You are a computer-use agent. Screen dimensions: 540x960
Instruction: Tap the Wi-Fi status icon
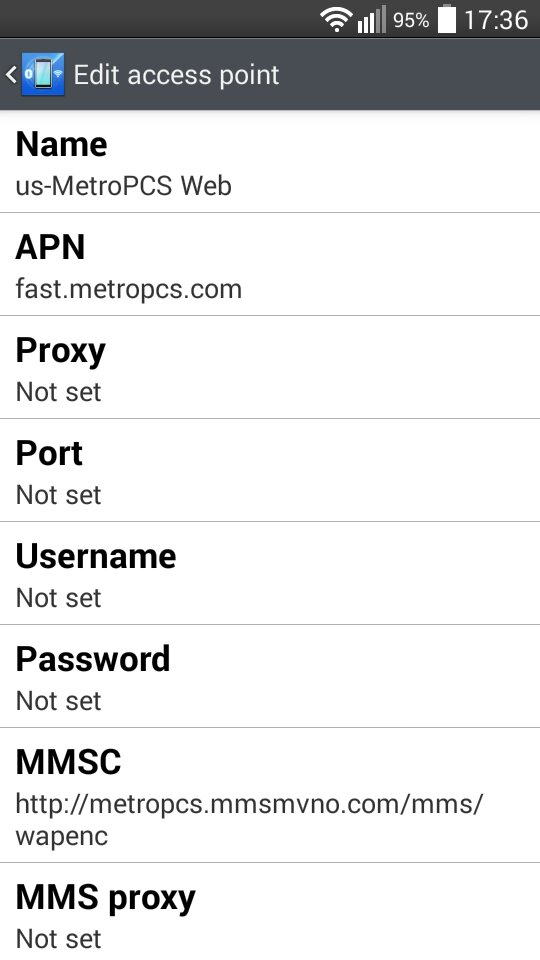coord(336,20)
